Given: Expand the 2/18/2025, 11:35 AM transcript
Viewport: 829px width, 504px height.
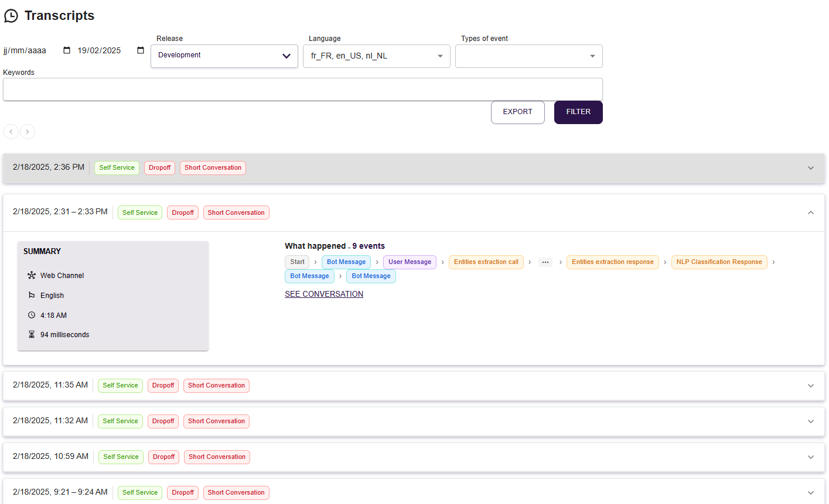Looking at the screenshot, I should click(811, 386).
